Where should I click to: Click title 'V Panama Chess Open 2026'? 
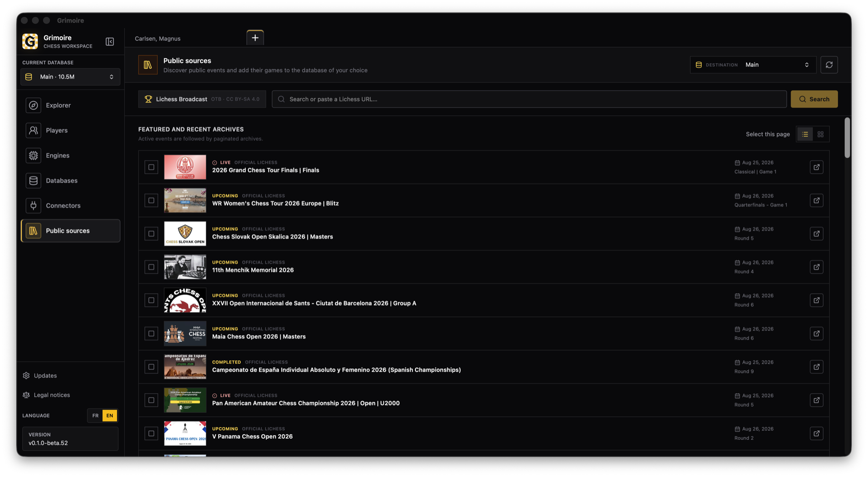pos(252,437)
